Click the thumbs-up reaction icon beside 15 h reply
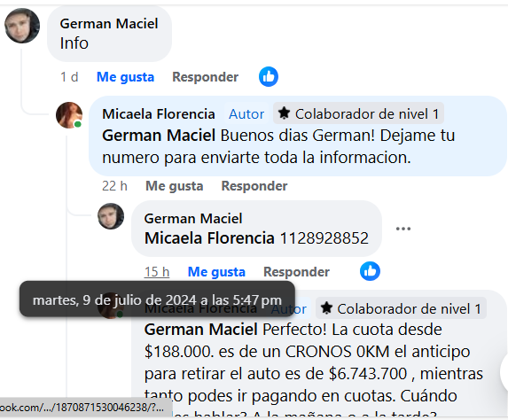This screenshot has width=508, height=420. pyautogui.click(x=370, y=271)
